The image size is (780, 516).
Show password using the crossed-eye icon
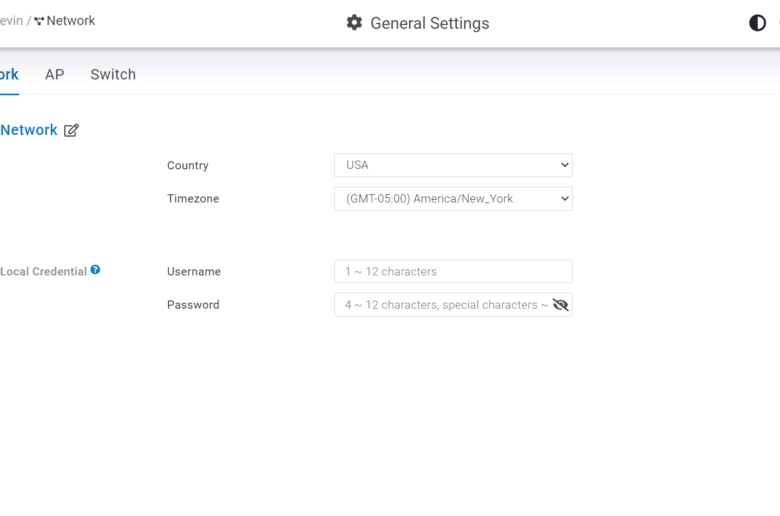(x=560, y=305)
